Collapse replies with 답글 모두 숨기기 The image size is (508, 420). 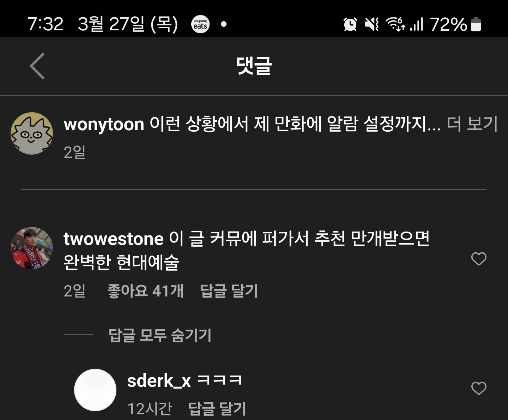point(160,335)
